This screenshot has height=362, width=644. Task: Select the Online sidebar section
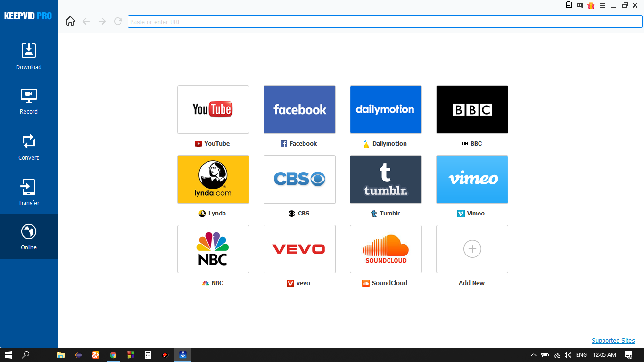[28, 237]
